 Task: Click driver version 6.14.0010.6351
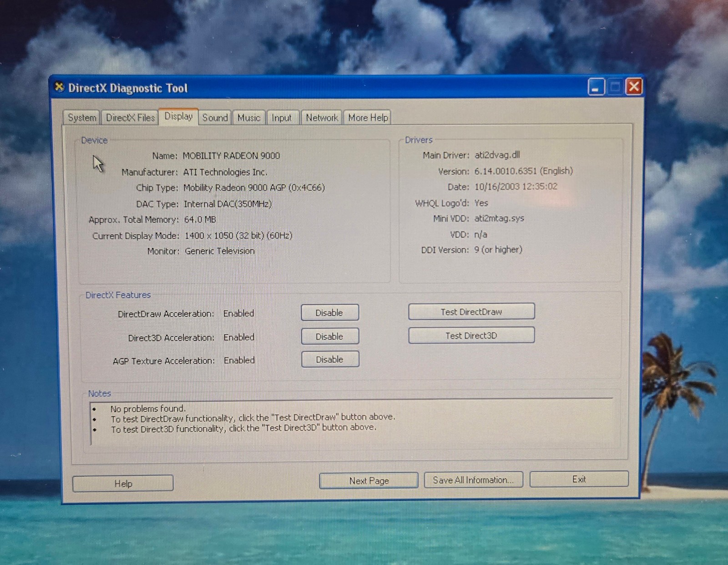[523, 171]
